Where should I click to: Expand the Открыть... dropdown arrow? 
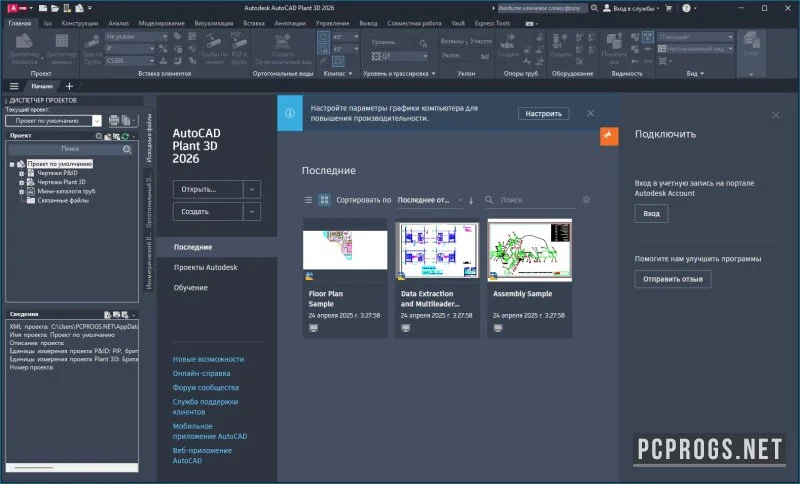coord(252,189)
